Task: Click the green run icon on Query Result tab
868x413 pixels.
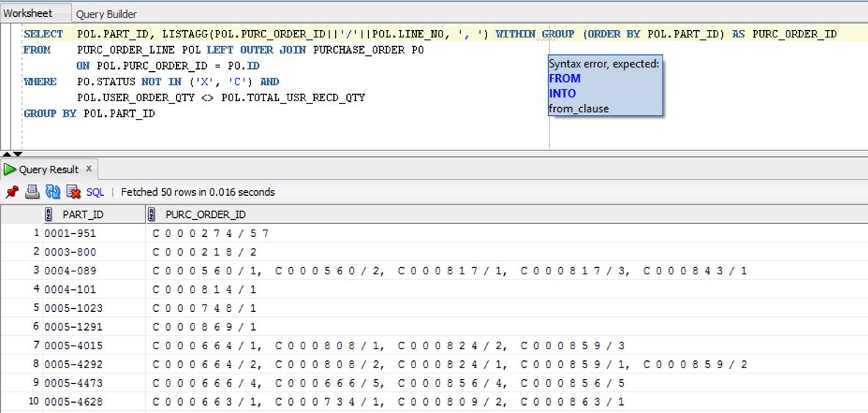Action: 10,169
